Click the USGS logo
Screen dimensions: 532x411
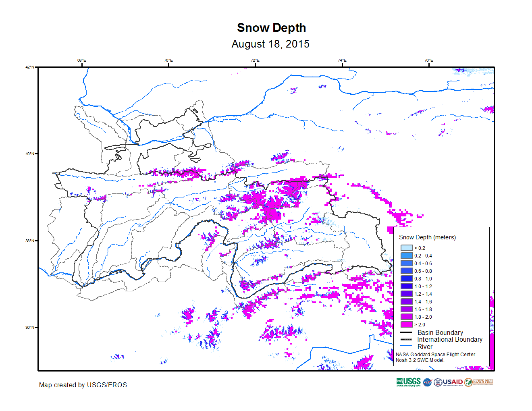408,382
